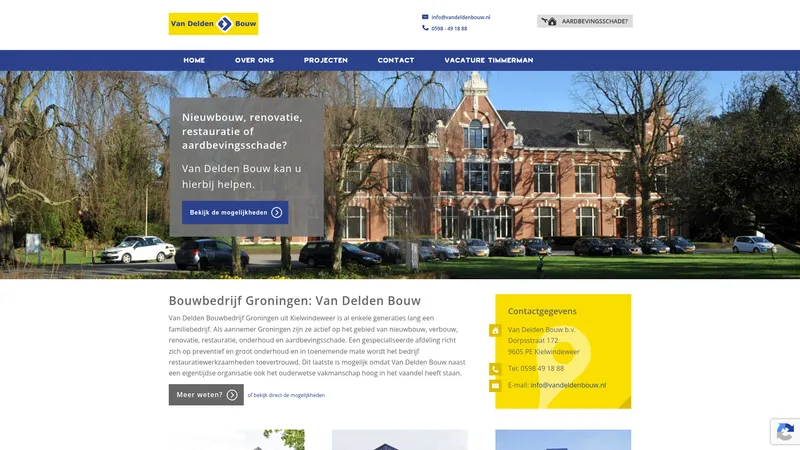800x450 pixels.
Task: Follow 'of bekijk direct de mogelijkheden' link
Action: pos(286,395)
